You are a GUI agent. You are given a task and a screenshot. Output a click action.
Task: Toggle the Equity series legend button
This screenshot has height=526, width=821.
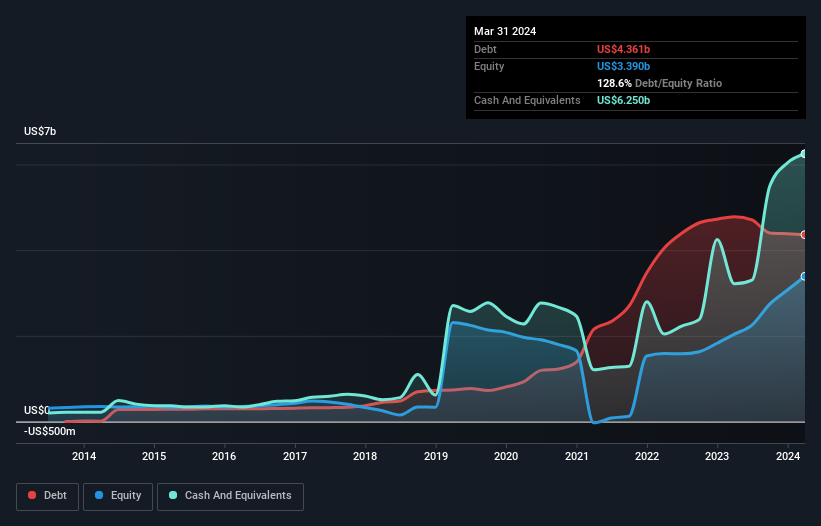click(x=118, y=496)
